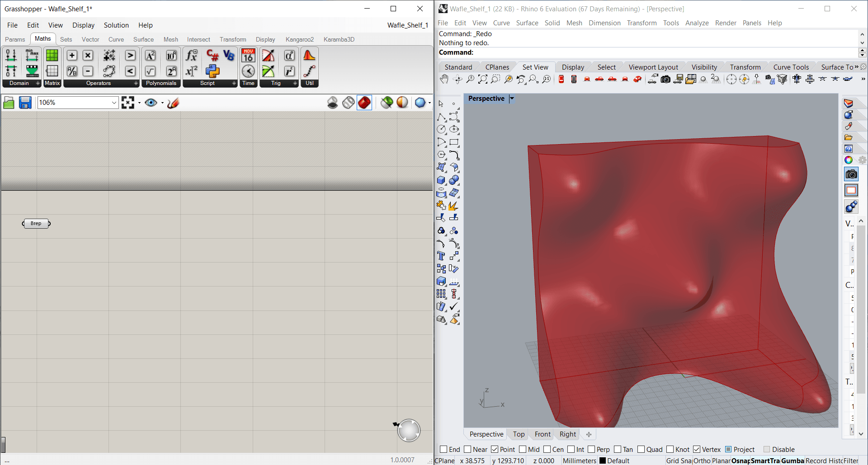Viewport: 868px width, 465px height.
Task: Open the 106% zoom level dropdown
Action: 114,103
